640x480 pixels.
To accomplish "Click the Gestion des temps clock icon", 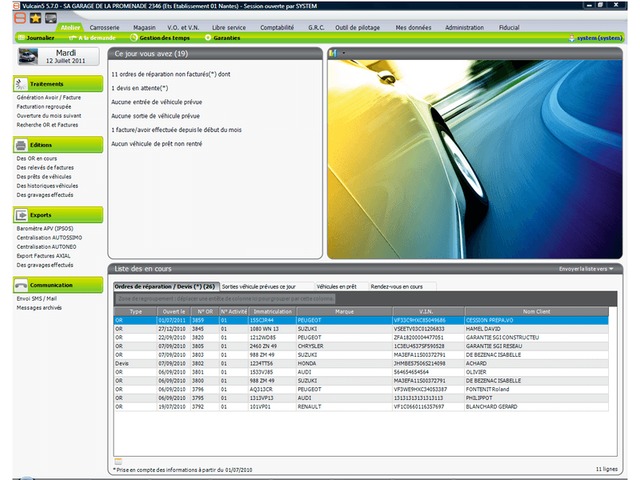I will pos(133,38).
